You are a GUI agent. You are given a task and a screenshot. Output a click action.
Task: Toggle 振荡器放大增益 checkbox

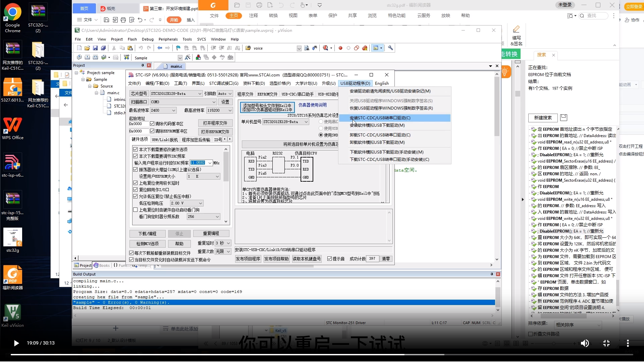136,169
